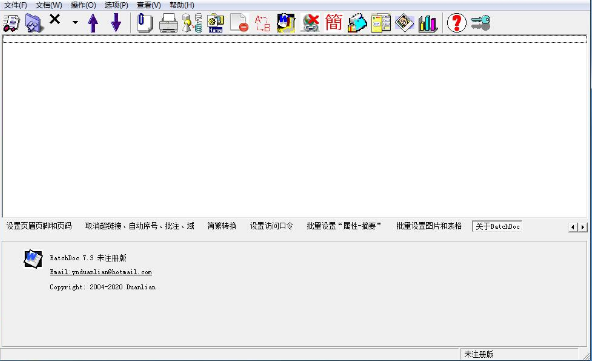Click the printer icon in toolbar
Viewport: 592px width, 361px height.
click(168, 23)
